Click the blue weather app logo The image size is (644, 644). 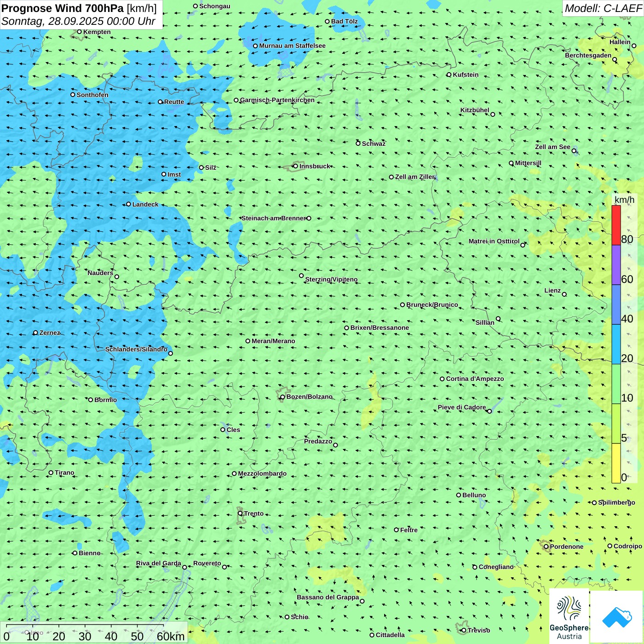pyautogui.click(x=617, y=616)
